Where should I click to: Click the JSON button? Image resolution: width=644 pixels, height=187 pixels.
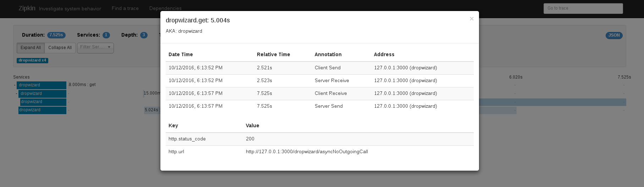point(614,35)
